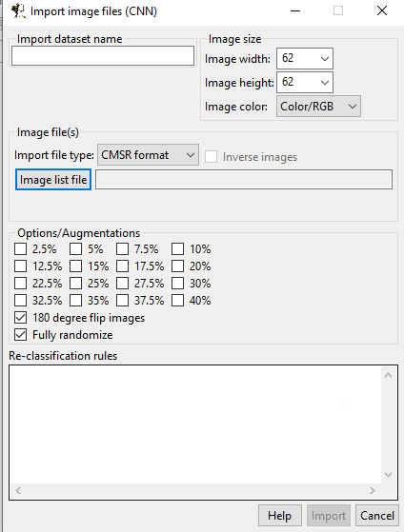Minimize the Import image files window
The width and height of the screenshot is (404, 532).
pos(295,10)
